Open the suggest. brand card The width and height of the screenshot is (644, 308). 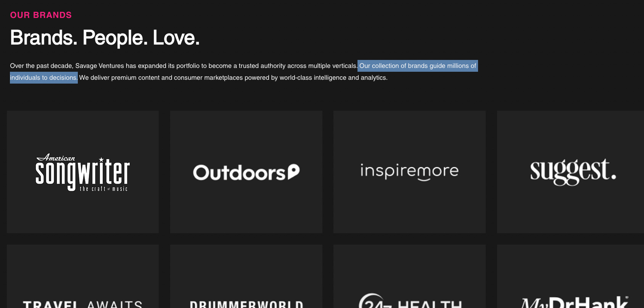570,172
